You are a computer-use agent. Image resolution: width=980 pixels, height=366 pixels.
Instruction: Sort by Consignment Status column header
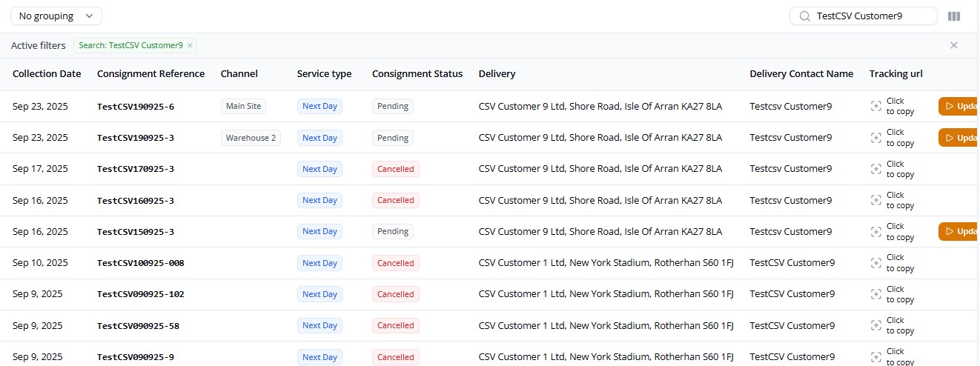point(417,74)
